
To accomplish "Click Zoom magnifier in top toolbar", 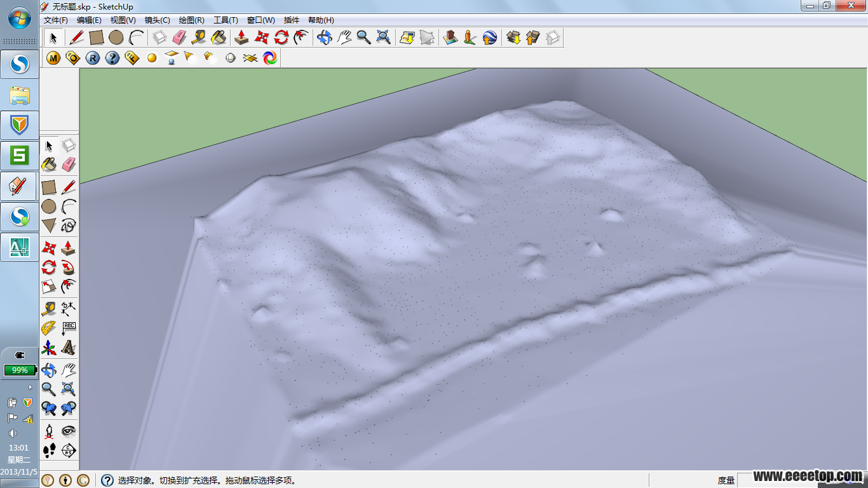I will [x=363, y=37].
